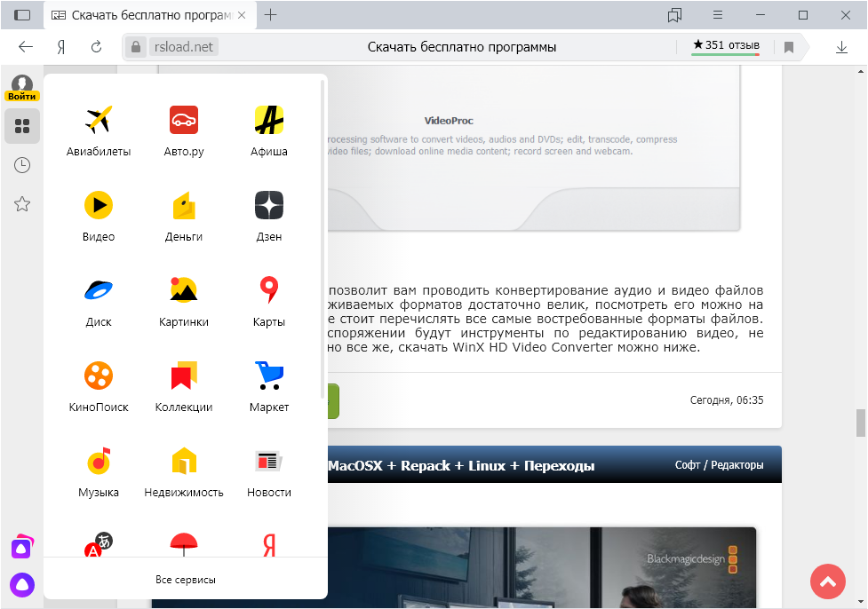Open the bookmarks manager icon in title bar
The image size is (868, 609).
click(x=674, y=15)
